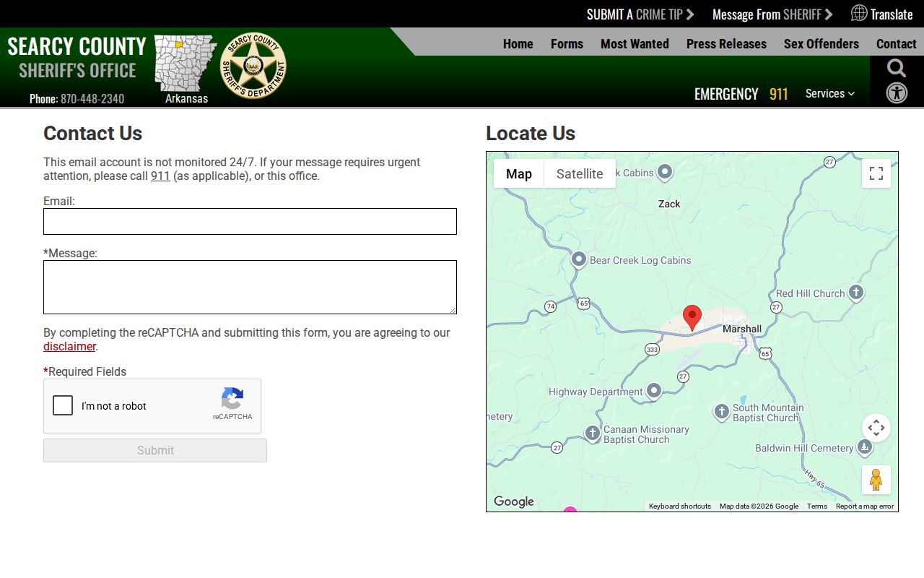Viewport: 924px width, 578px height.
Task: Go to the Home menu item
Action: click(518, 43)
